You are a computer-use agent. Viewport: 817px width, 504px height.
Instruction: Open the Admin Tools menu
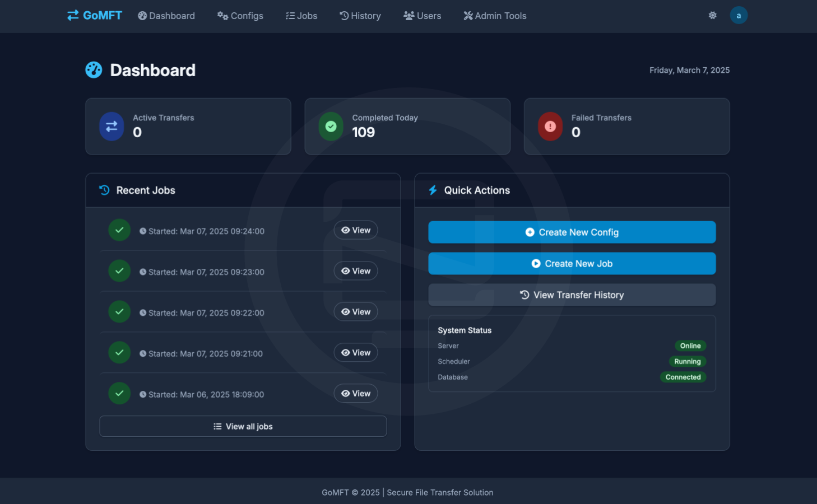[495, 16]
